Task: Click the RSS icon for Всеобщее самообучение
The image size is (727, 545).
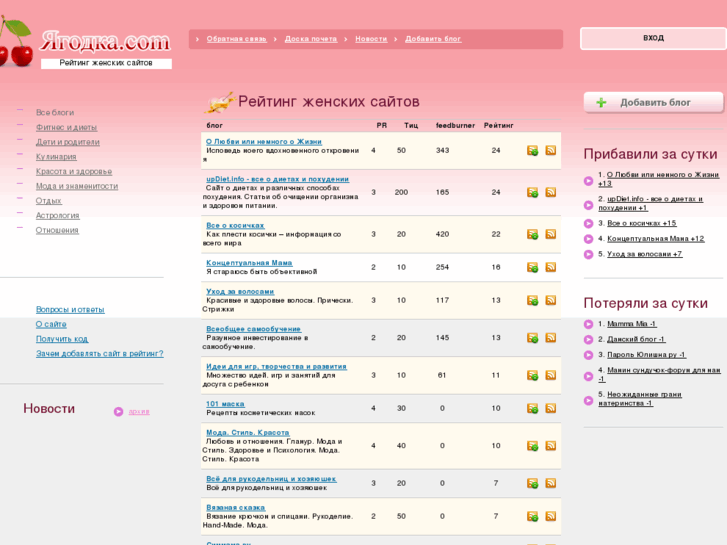Action: [550, 338]
